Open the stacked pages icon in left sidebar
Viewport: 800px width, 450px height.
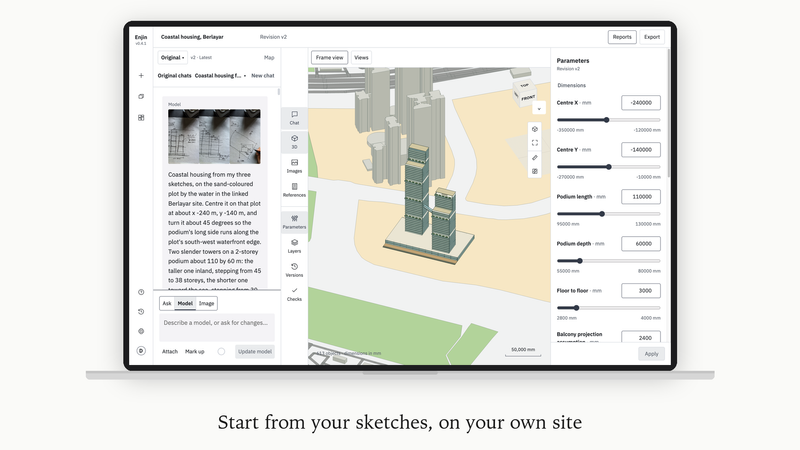[141, 96]
